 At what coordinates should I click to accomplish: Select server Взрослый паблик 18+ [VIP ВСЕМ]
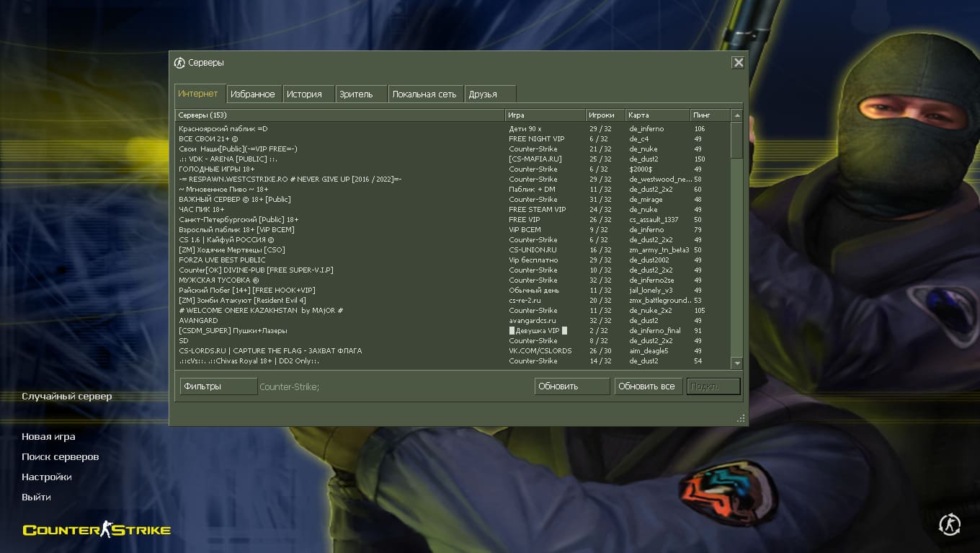(453, 230)
